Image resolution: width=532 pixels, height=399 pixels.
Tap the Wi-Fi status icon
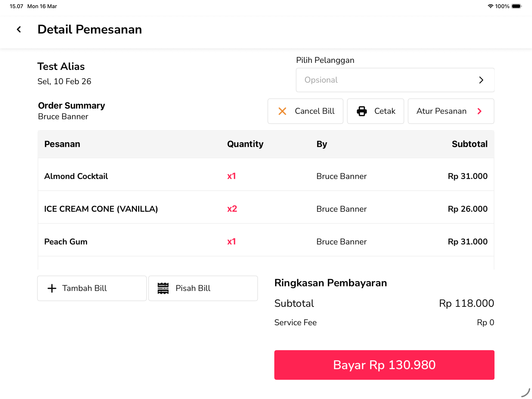point(490,6)
